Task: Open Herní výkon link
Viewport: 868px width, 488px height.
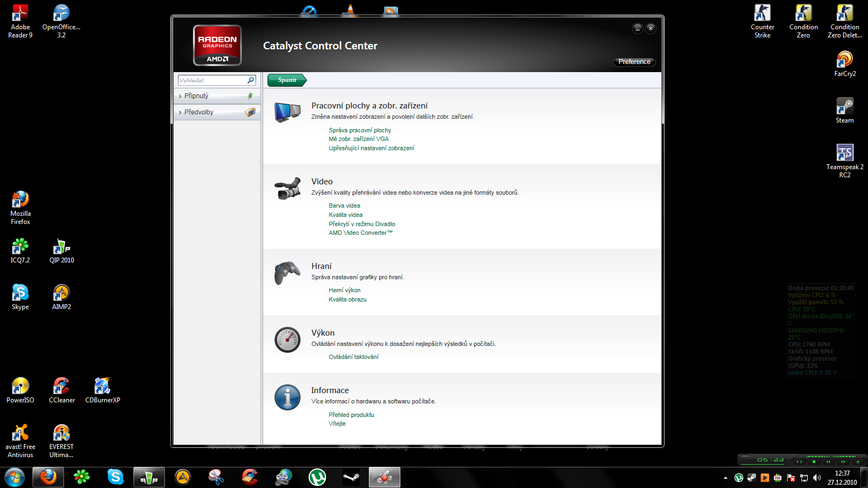Action: coord(344,290)
